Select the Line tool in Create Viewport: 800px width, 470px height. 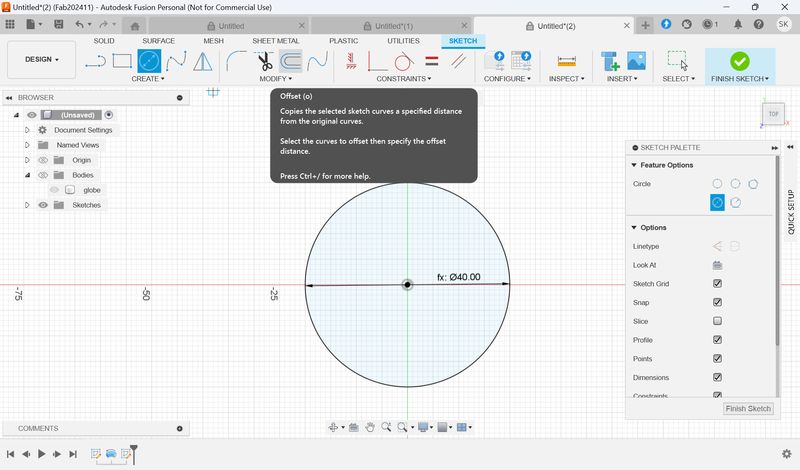[95, 61]
